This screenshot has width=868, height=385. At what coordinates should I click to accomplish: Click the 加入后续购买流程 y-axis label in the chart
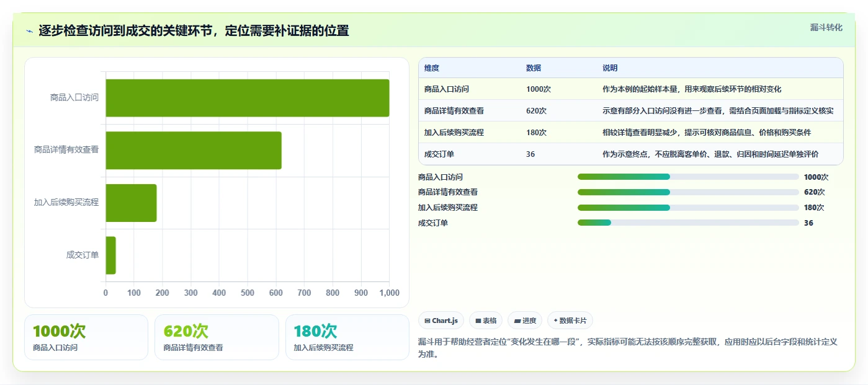(x=66, y=203)
